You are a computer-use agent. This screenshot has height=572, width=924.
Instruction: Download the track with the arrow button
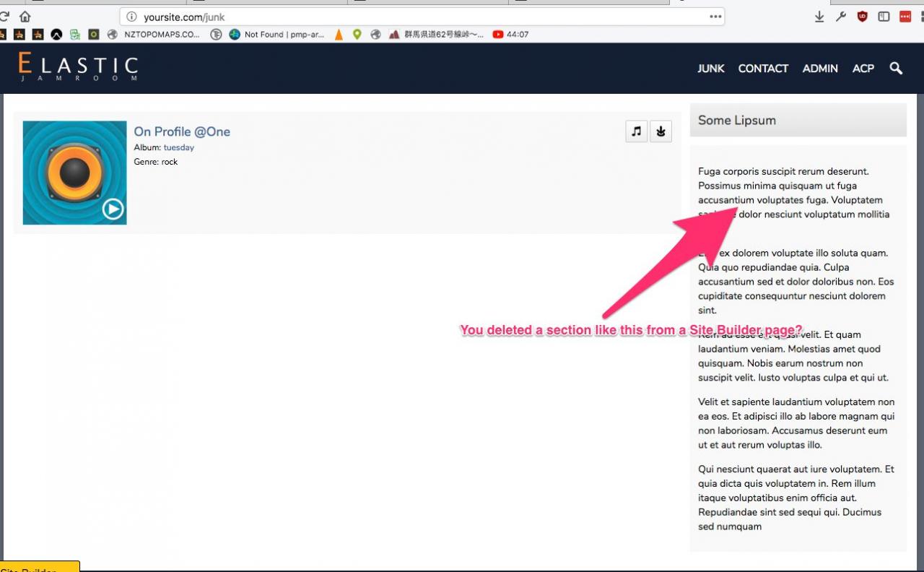(661, 131)
